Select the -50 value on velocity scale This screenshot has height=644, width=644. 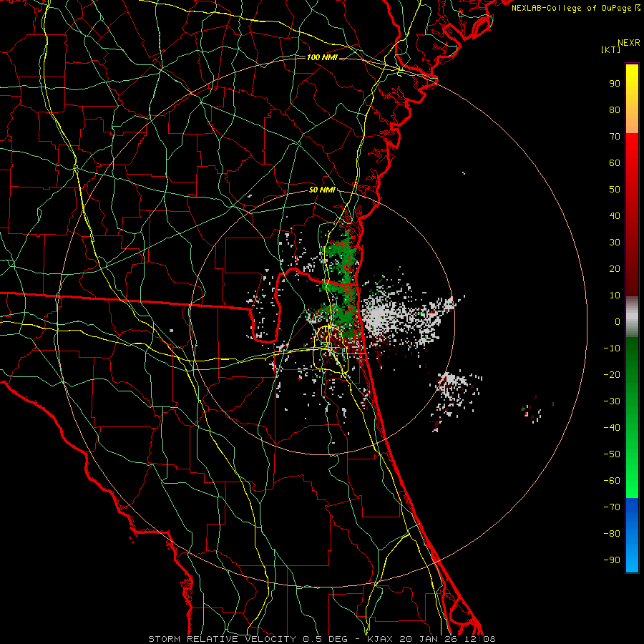tap(612, 454)
